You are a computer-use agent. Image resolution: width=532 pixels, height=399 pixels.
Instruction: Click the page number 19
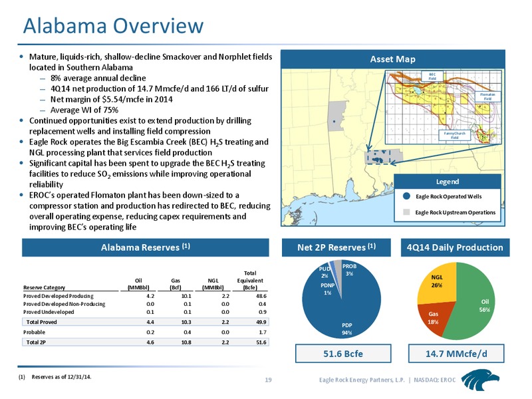tap(268, 380)
